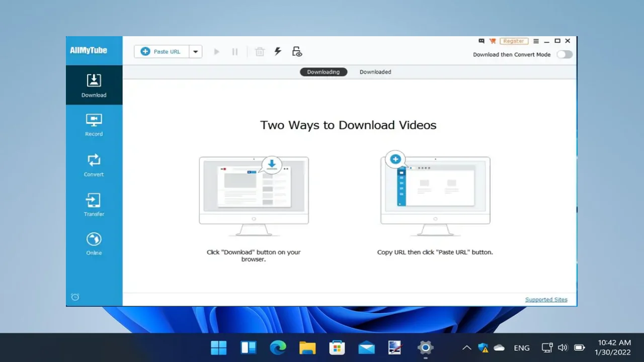Open Microsoft Store from taskbar

pyautogui.click(x=337, y=347)
